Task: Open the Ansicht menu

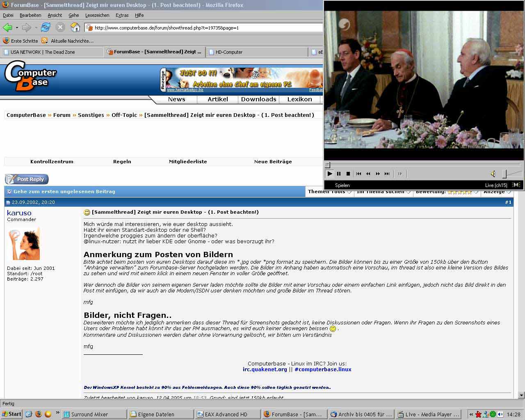Action: (x=55, y=15)
